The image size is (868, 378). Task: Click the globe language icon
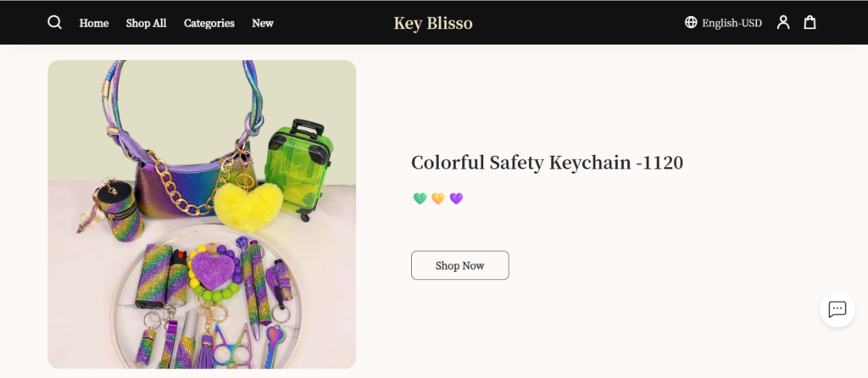click(691, 23)
